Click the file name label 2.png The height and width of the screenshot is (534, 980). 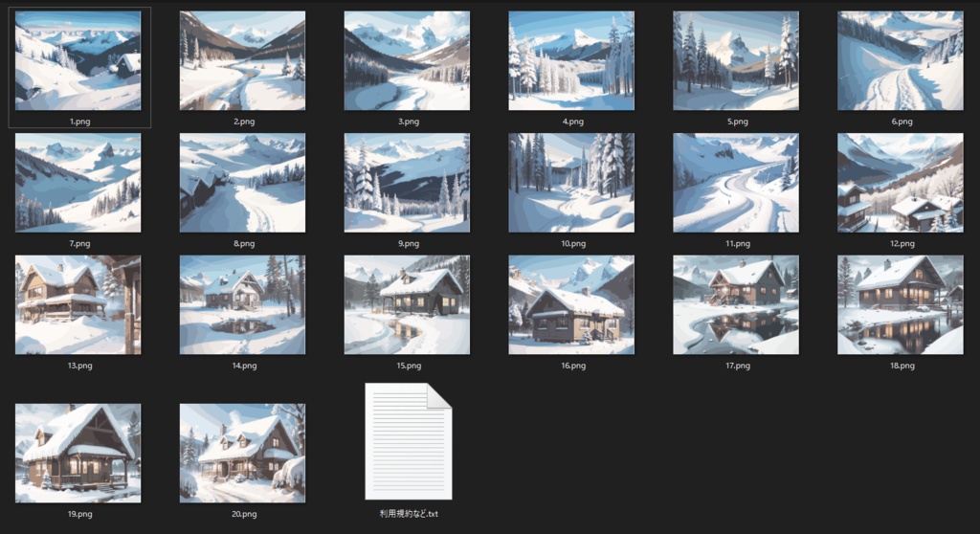(x=244, y=122)
